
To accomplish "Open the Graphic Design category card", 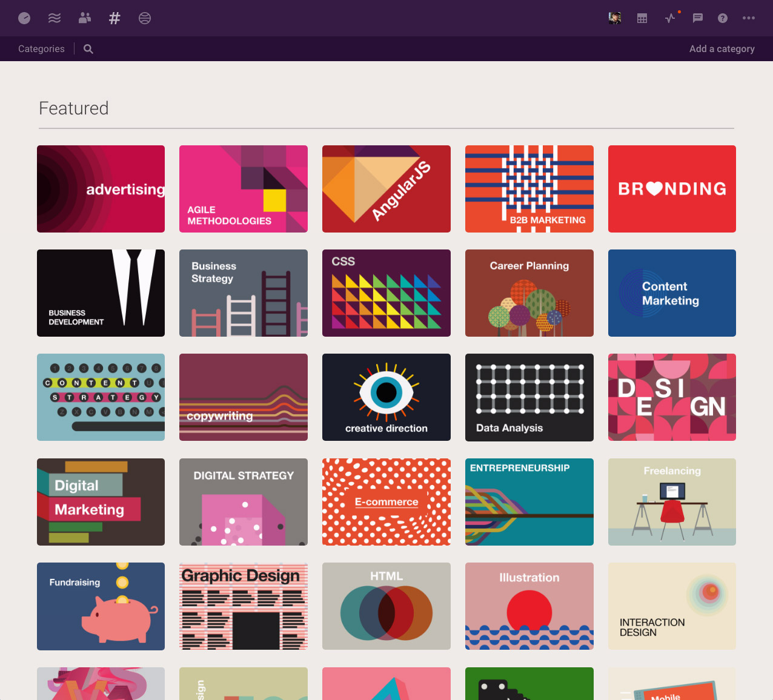I will coord(244,606).
